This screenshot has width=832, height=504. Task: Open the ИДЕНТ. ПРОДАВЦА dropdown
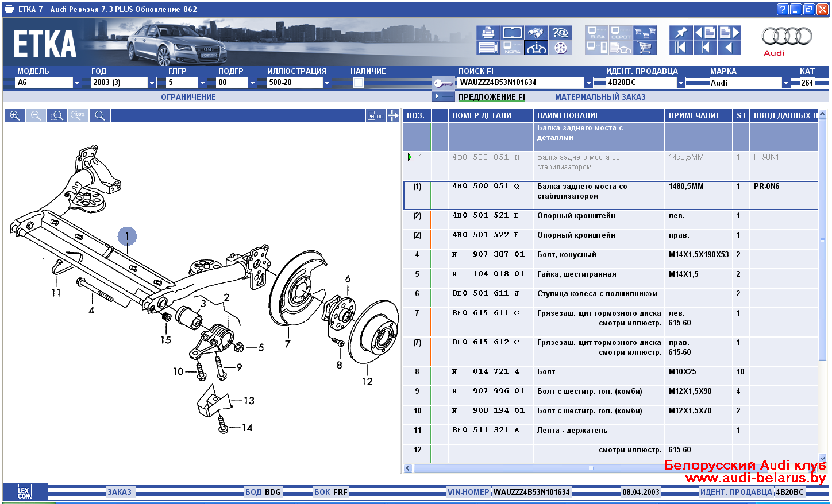(x=681, y=83)
